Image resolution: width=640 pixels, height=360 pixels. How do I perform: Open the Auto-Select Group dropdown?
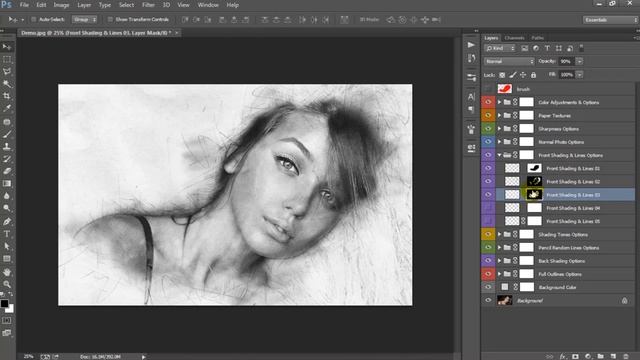84,19
